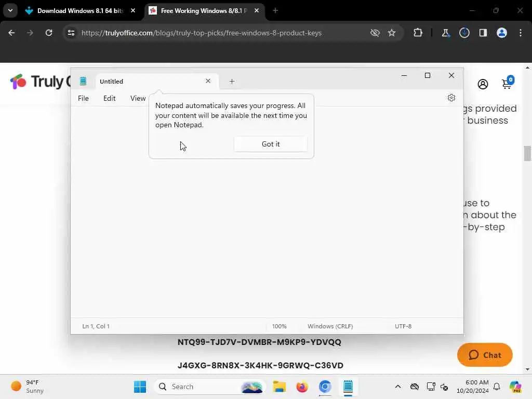The height and width of the screenshot is (399, 532).
Task: Open a new browser tab
Action: pyautogui.click(x=275, y=11)
